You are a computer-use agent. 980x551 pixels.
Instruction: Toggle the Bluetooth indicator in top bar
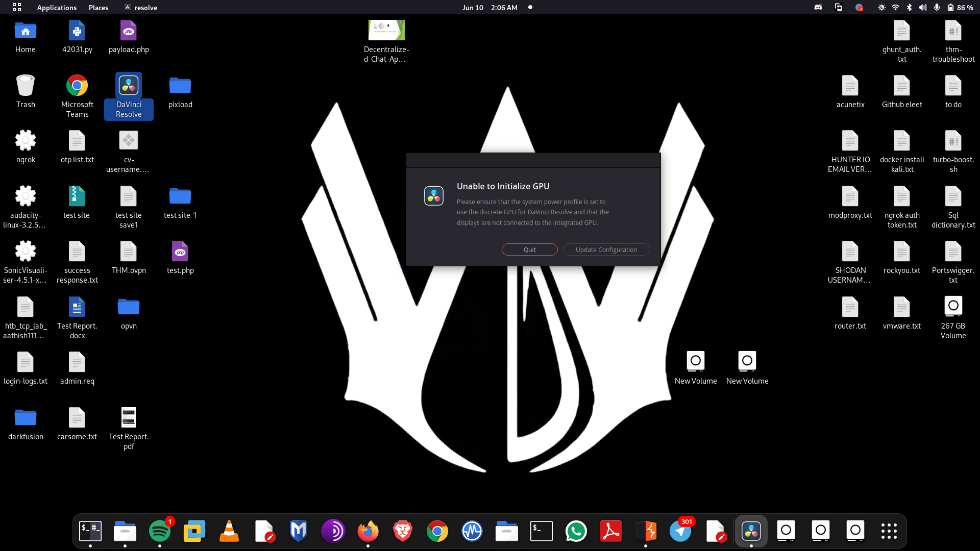tap(909, 8)
